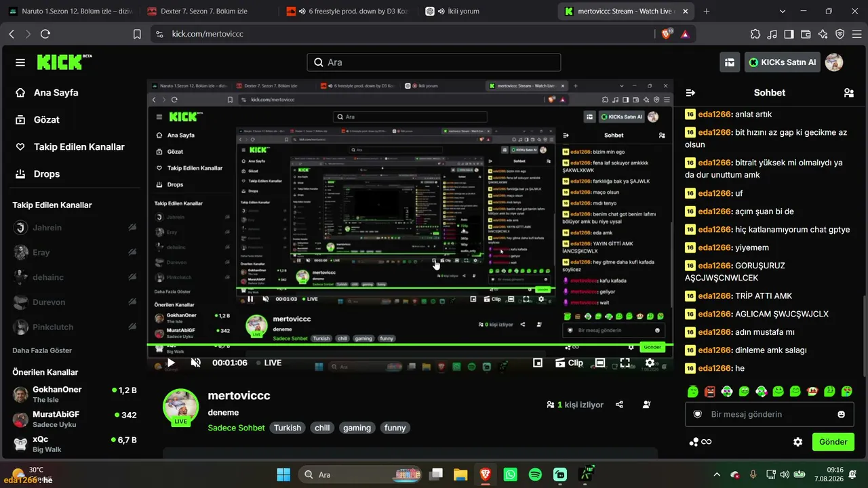Toggle the Brave sidebar panel

pyautogui.click(x=789, y=34)
